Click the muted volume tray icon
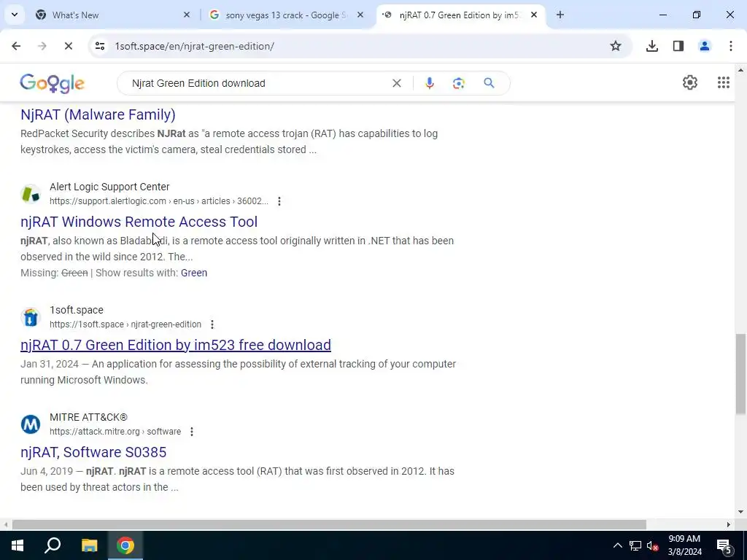 point(653,545)
